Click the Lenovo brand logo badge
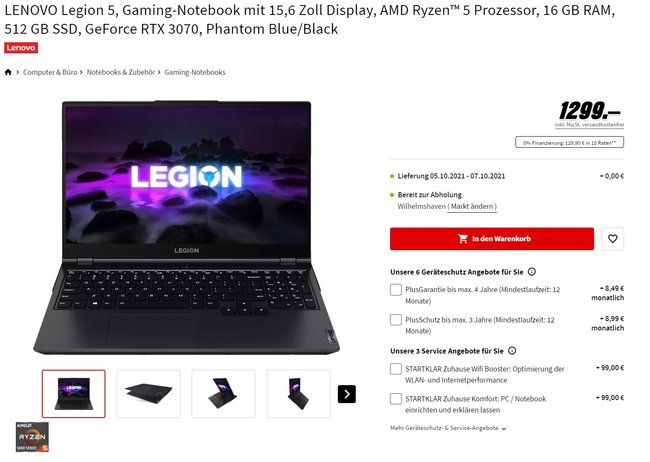 [21, 48]
